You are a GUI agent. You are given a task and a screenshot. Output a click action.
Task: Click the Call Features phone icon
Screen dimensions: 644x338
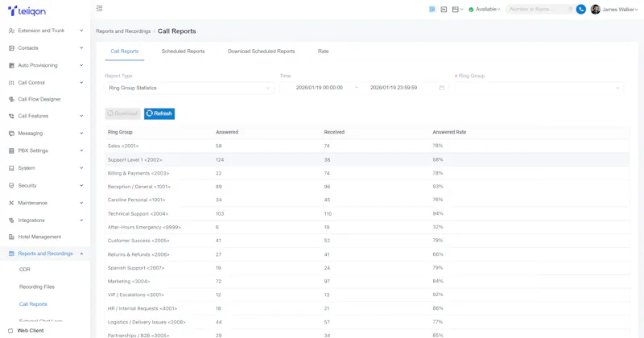coord(11,116)
